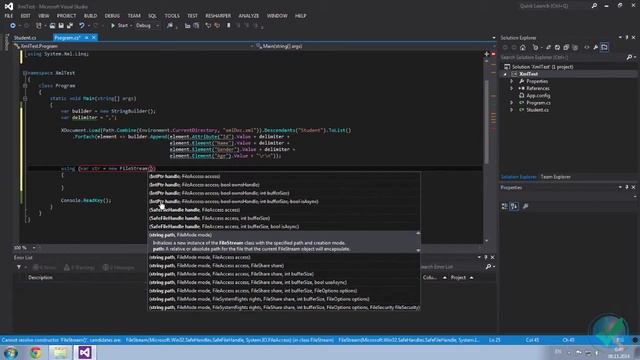Click the Save All toolbar icon

pyautogui.click(x=70, y=26)
